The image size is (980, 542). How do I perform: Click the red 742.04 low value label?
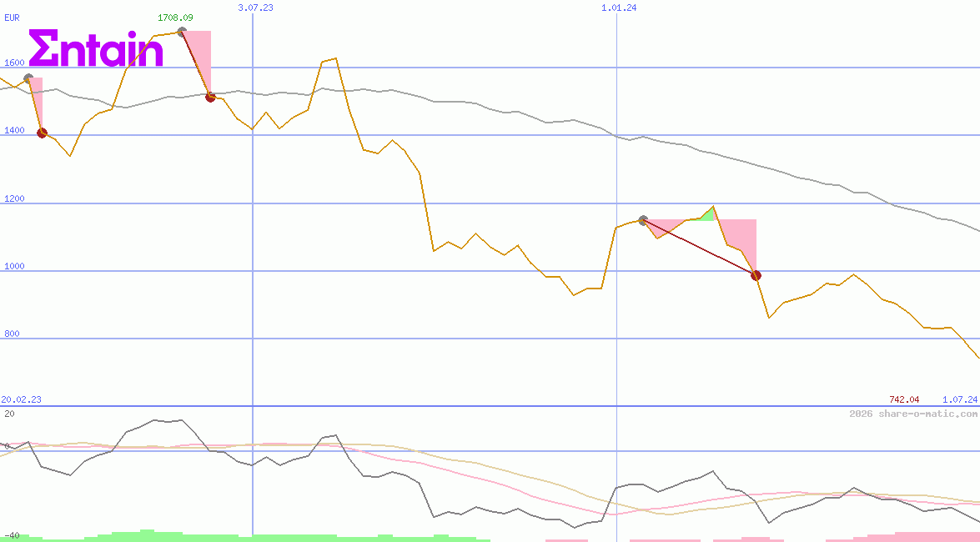(904, 399)
